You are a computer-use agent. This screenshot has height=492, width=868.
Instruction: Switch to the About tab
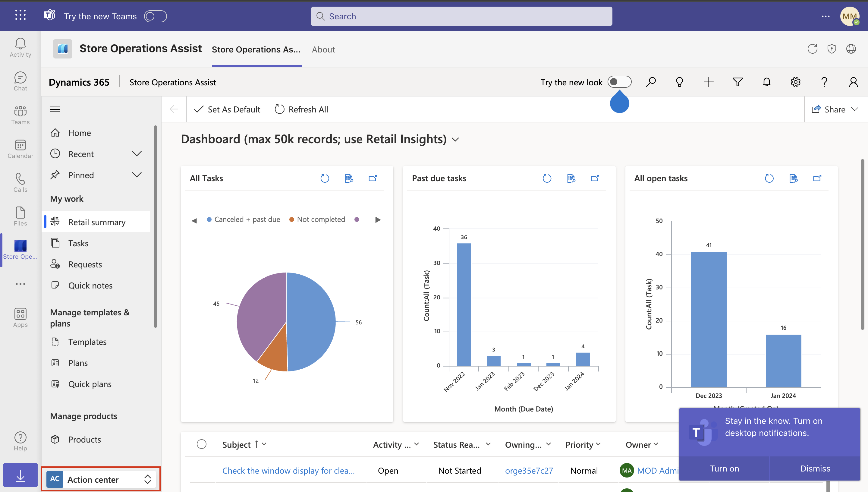(323, 49)
